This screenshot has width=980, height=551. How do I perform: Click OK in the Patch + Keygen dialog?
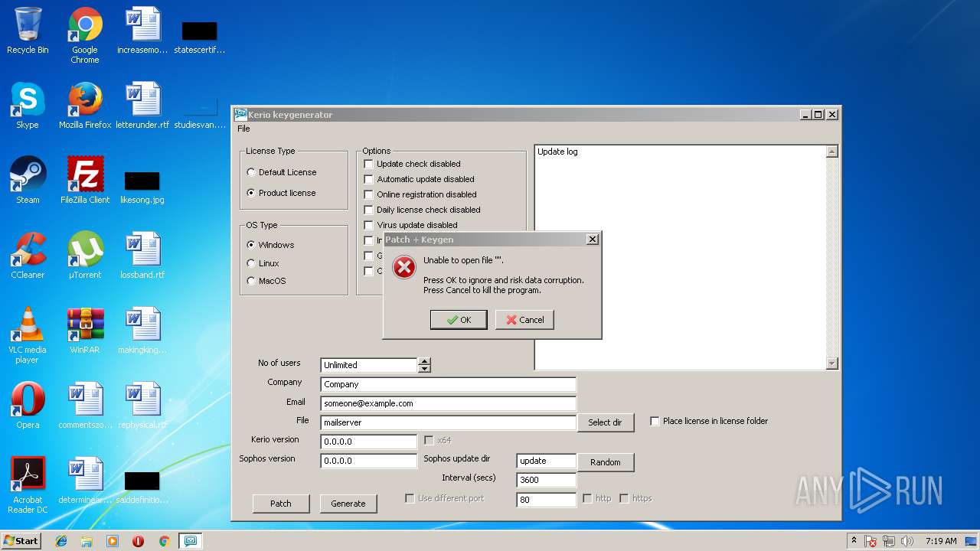[459, 320]
